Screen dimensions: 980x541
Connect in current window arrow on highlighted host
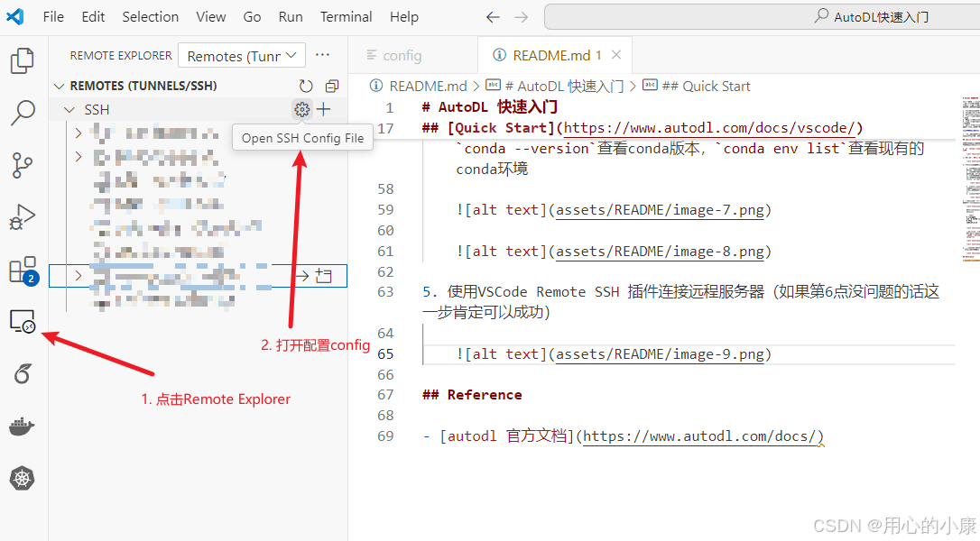pyautogui.click(x=302, y=276)
